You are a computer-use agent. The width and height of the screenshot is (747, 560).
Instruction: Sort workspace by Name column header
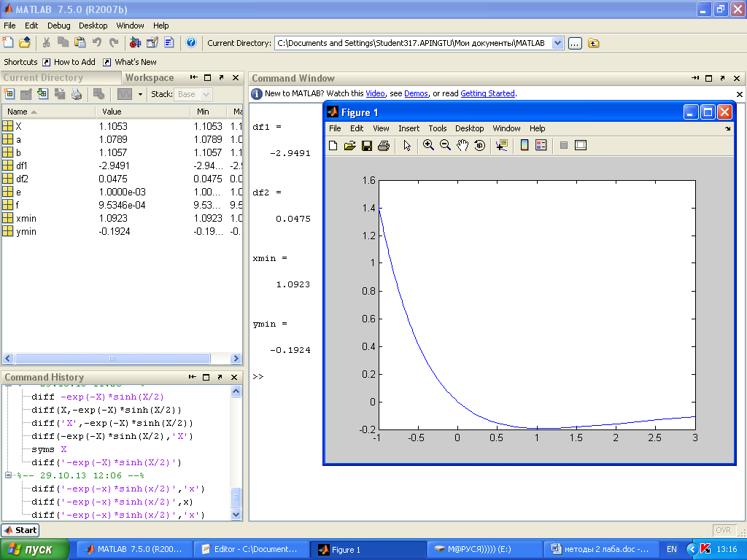tap(49, 112)
